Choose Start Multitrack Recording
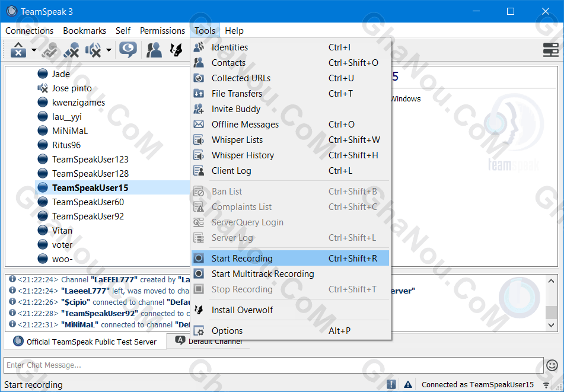Image resolution: width=564 pixels, height=392 pixels. pos(290,273)
